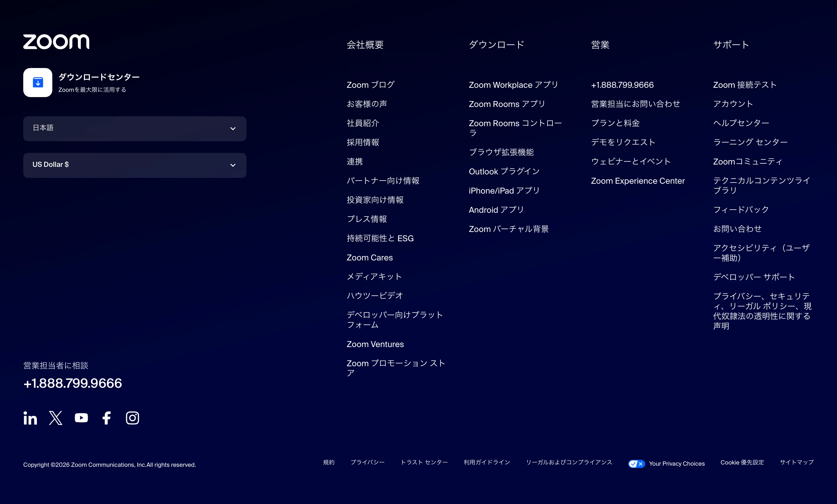Open ラーニング センター link

coord(750,142)
